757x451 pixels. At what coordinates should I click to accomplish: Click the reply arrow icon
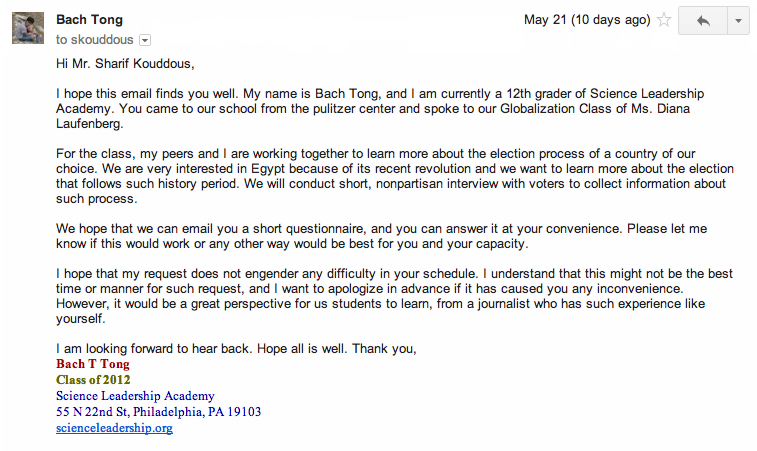[x=702, y=21]
